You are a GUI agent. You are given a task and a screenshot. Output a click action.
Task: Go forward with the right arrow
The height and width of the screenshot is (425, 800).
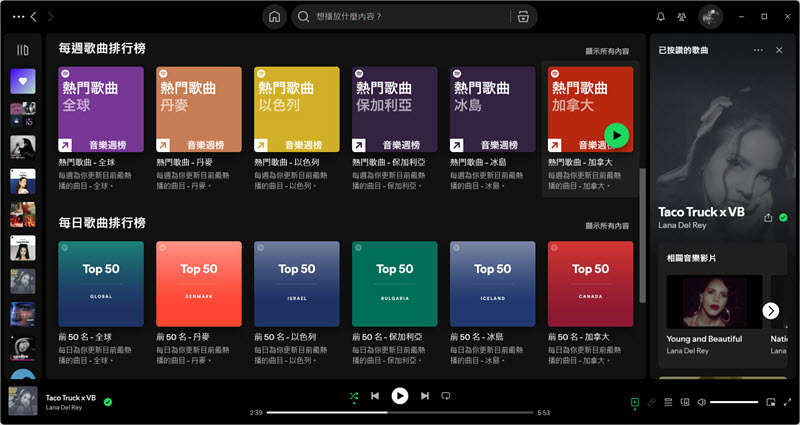51,17
